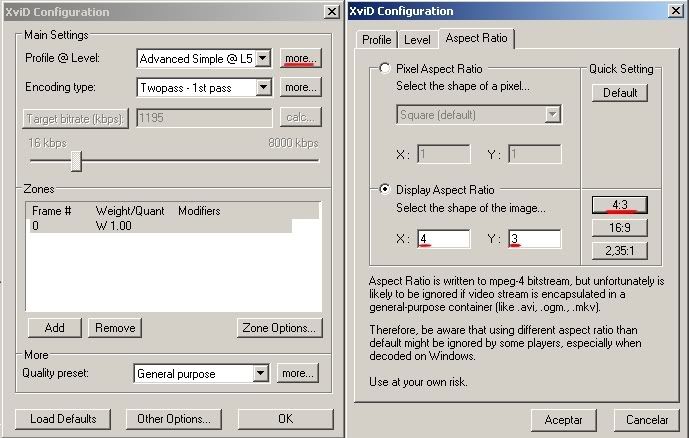
Task: Click Load Defaults button
Action: 63,419
